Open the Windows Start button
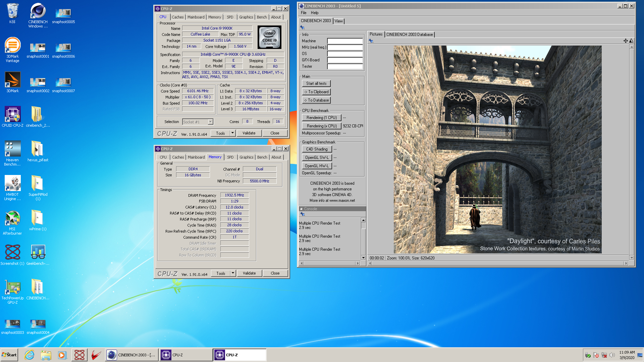The height and width of the screenshot is (362, 644). (9, 355)
